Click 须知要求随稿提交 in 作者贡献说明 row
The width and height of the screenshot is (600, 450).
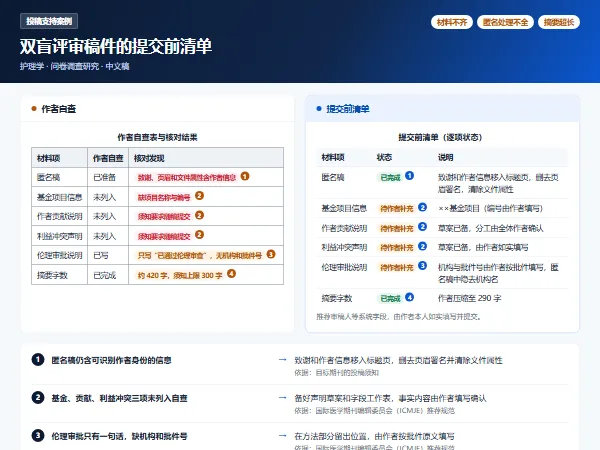164,217
